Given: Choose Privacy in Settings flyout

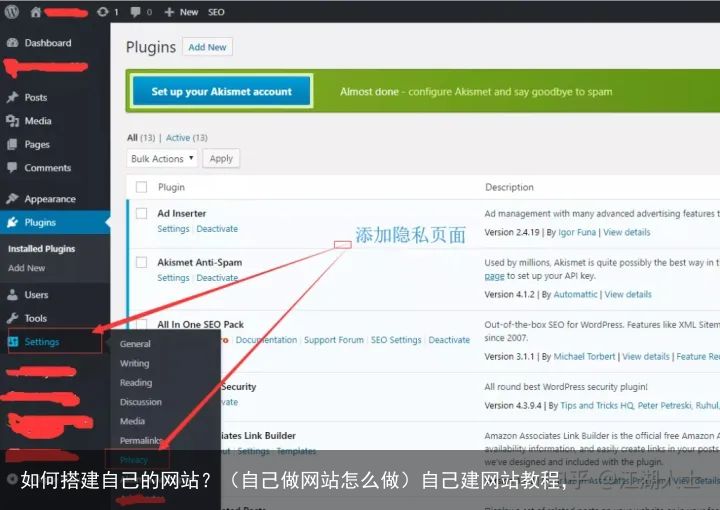Looking at the screenshot, I should [134, 460].
